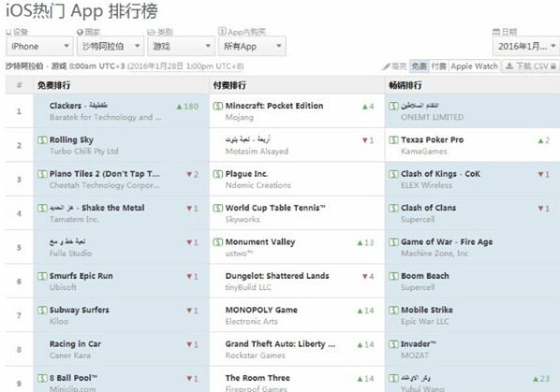Click the ▲180 rank change for Clackers
The height and width of the screenshot is (392, 560).
[x=187, y=107]
